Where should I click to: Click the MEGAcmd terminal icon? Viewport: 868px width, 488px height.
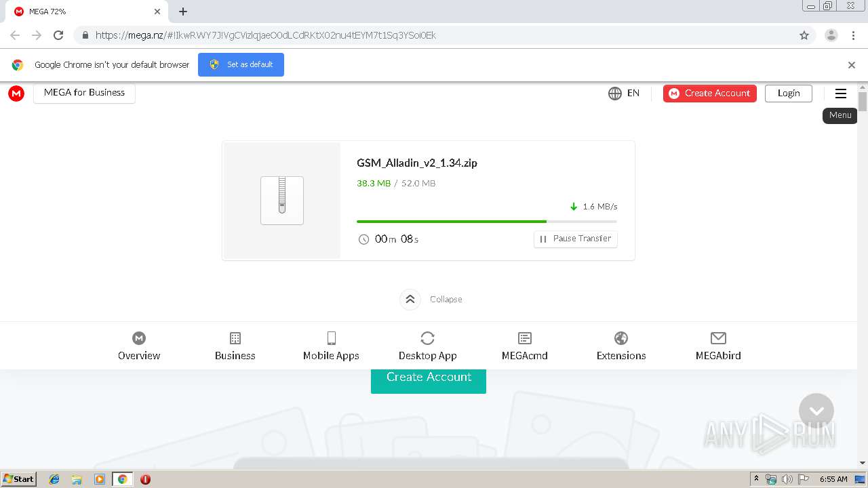click(525, 338)
